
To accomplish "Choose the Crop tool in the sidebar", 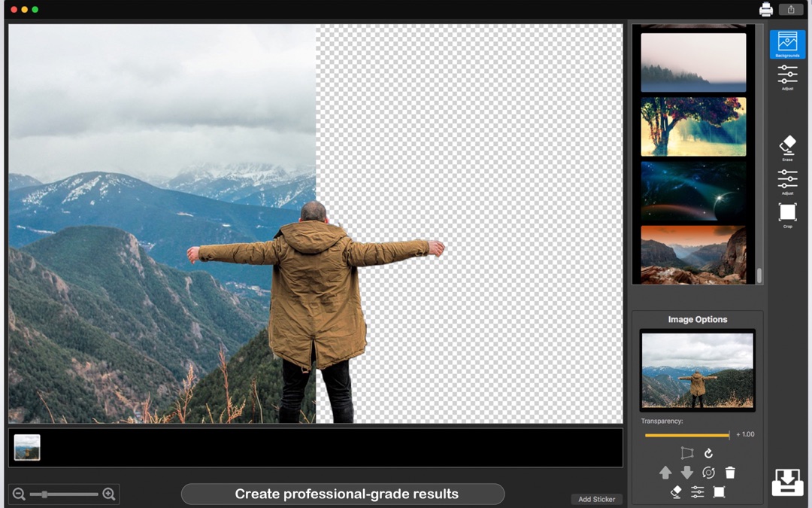I will [787, 214].
